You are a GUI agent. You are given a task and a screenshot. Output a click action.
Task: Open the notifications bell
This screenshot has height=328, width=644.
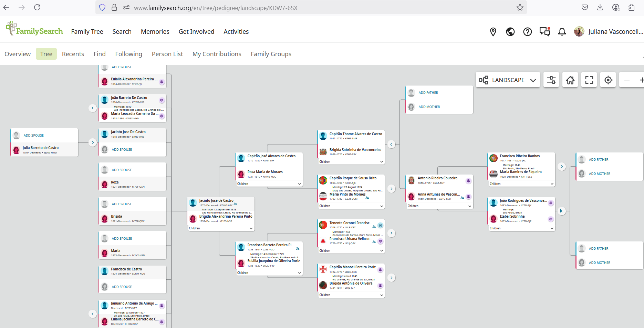point(562,32)
